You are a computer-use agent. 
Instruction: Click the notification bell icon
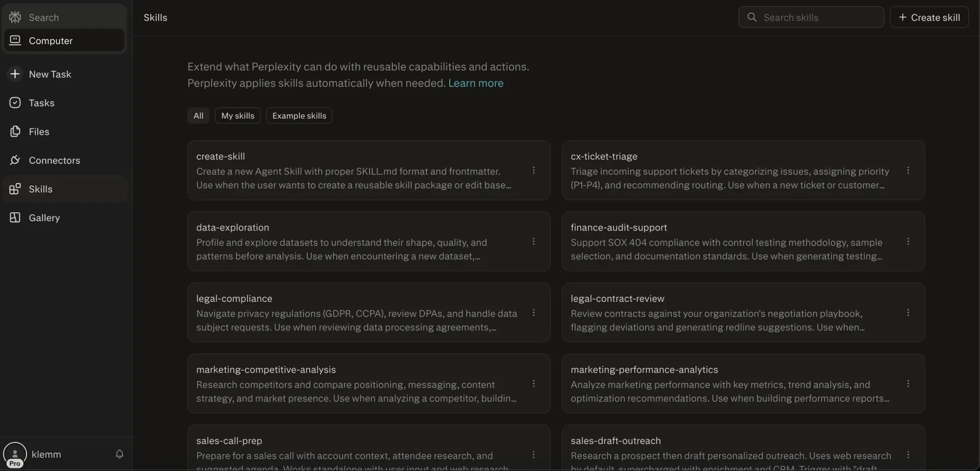[x=120, y=454]
